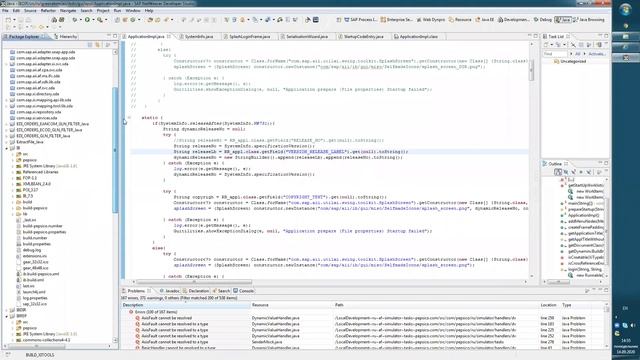Select getDocumentClass in the Outline
Screen dimensions: 640x360
pos(585,245)
